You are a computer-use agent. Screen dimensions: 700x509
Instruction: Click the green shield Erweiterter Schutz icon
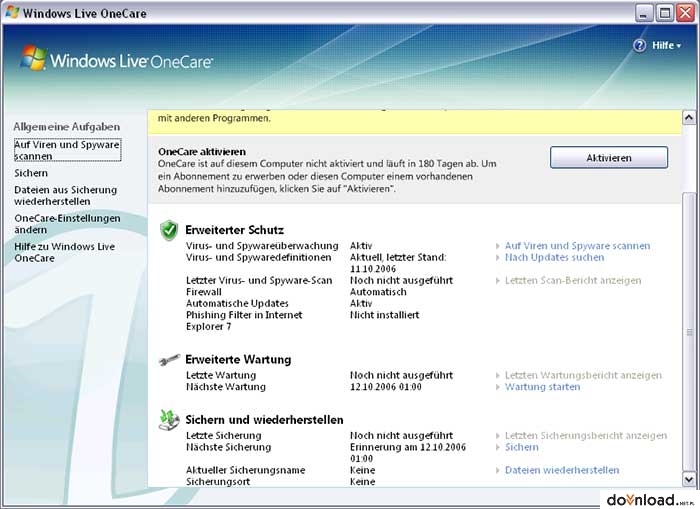[x=169, y=230]
